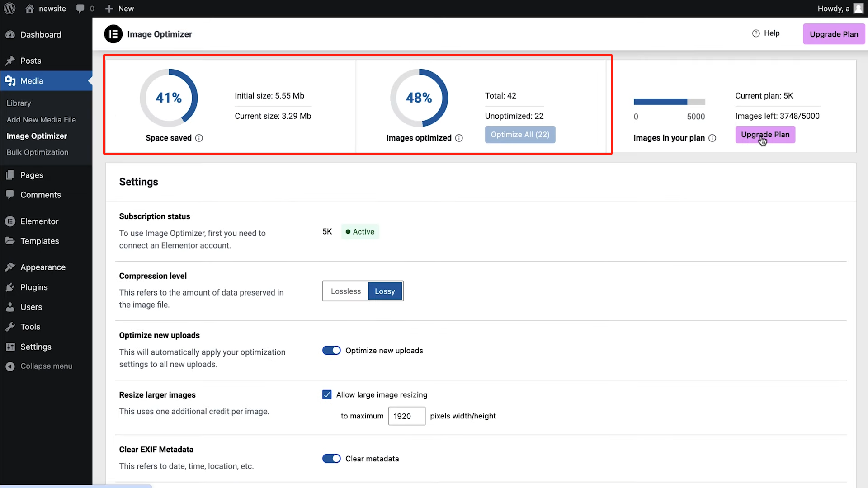Uncheck Allow large image resizing

point(326,394)
